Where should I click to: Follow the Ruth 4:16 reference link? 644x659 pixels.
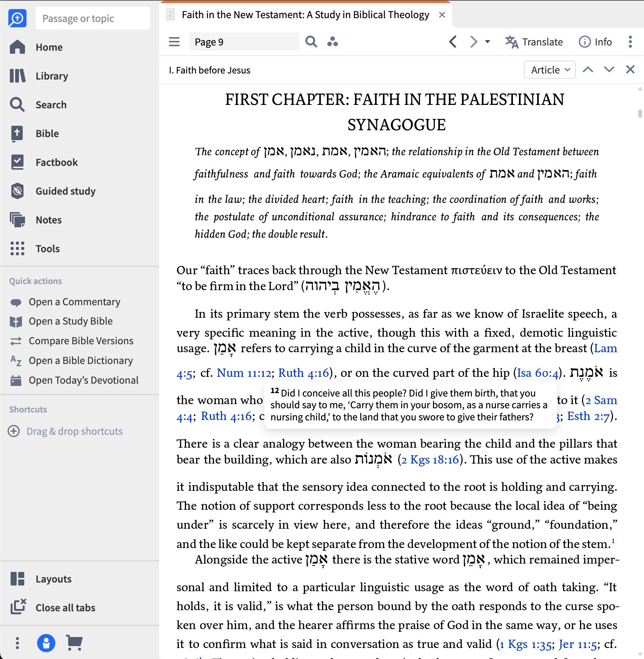pyautogui.click(x=303, y=373)
